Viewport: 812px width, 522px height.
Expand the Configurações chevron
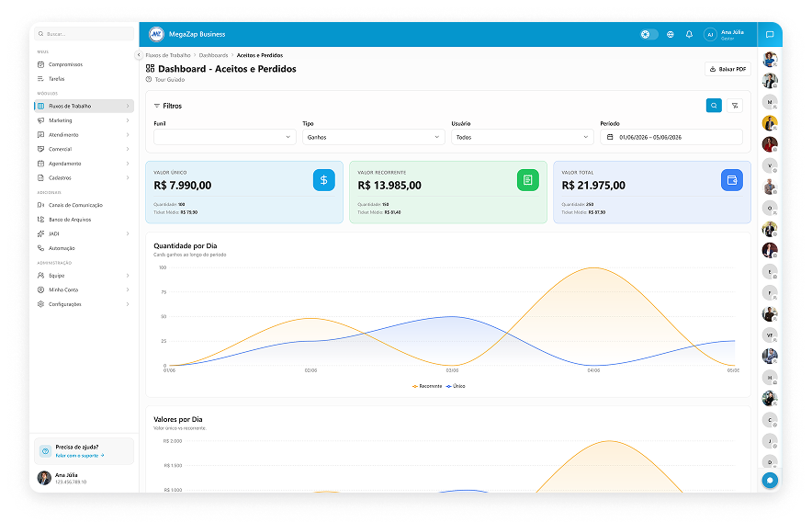(128, 304)
